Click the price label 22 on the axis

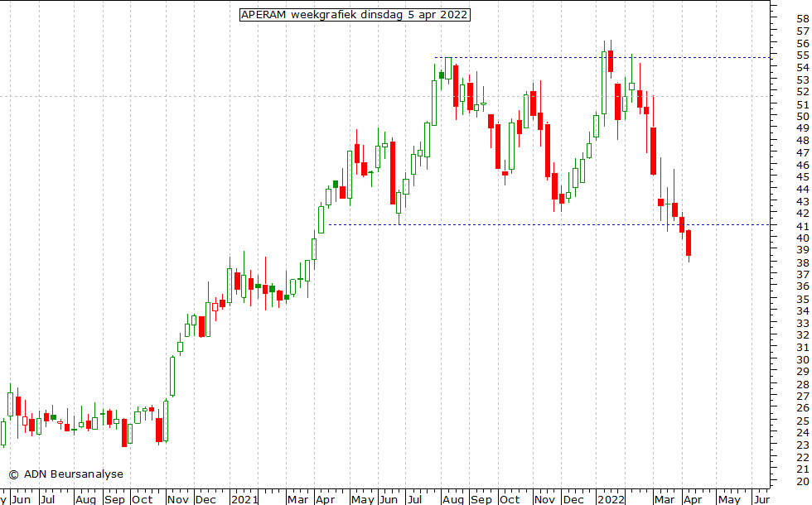pos(803,457)
